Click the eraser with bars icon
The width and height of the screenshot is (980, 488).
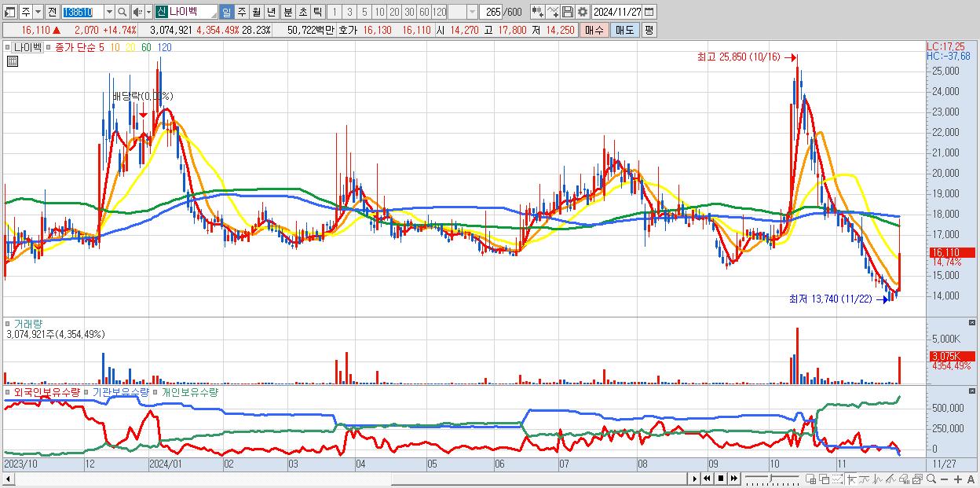(904, 479)
